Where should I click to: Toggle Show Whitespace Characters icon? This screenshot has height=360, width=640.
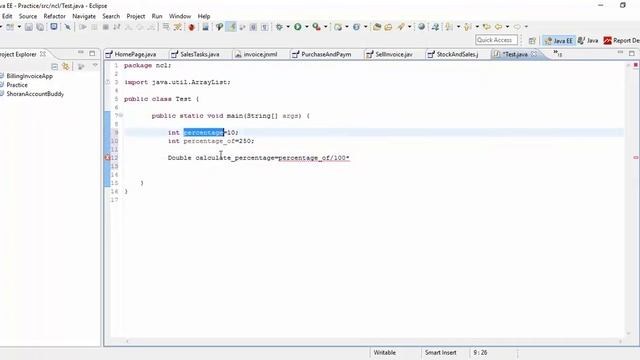pyautogui.click(x=265, y=27)
